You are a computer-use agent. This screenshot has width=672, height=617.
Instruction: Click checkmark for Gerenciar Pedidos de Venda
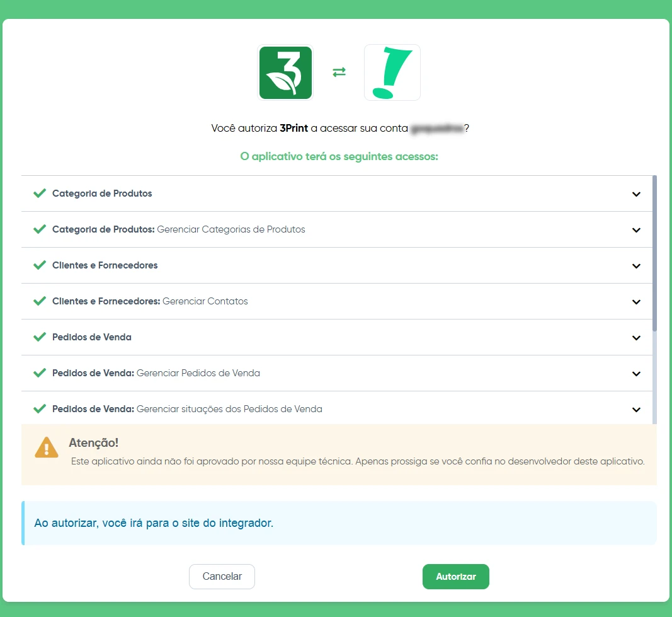tap(40, 373)
